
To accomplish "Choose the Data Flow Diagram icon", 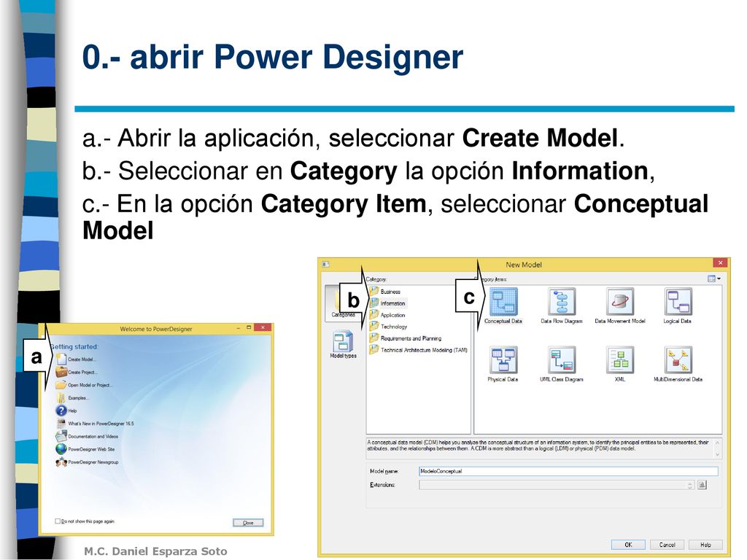I will click(x=562, y=301).
